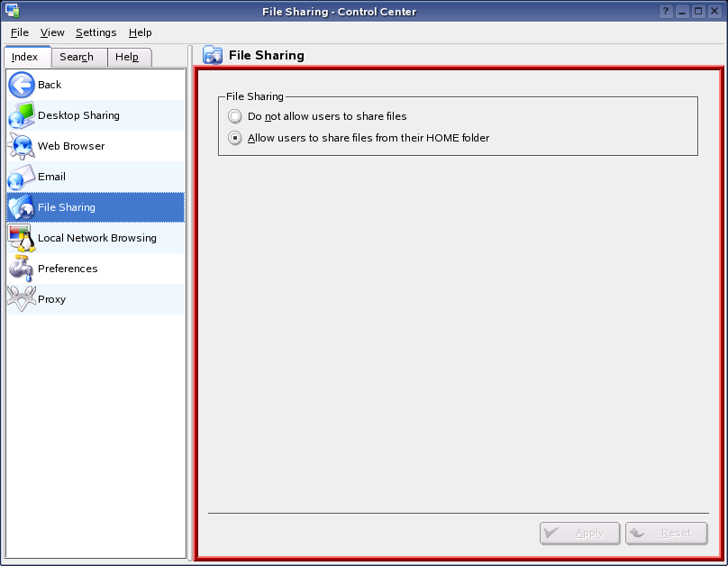728x566 pixels.
Task: Open the File menu
Action: [x=20, y=32]
